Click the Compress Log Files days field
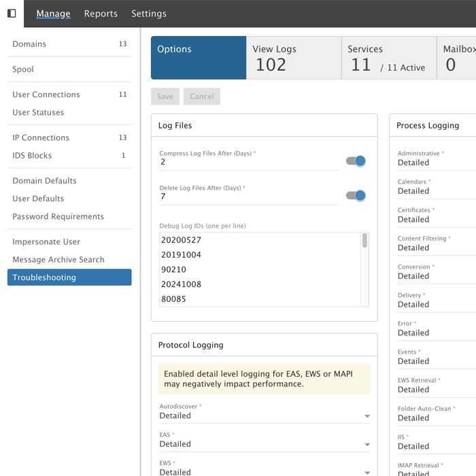Viewport: 476px width, 476px height. tap(249, 162)
